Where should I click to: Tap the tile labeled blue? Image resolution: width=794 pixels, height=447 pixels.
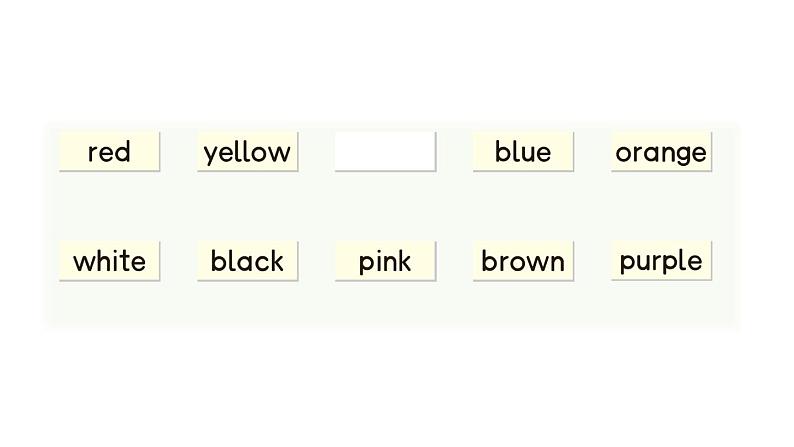click(523, 152)
